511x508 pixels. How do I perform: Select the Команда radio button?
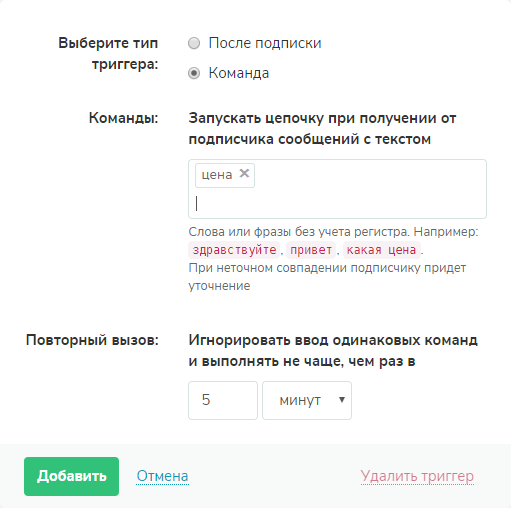pos(194,73)
